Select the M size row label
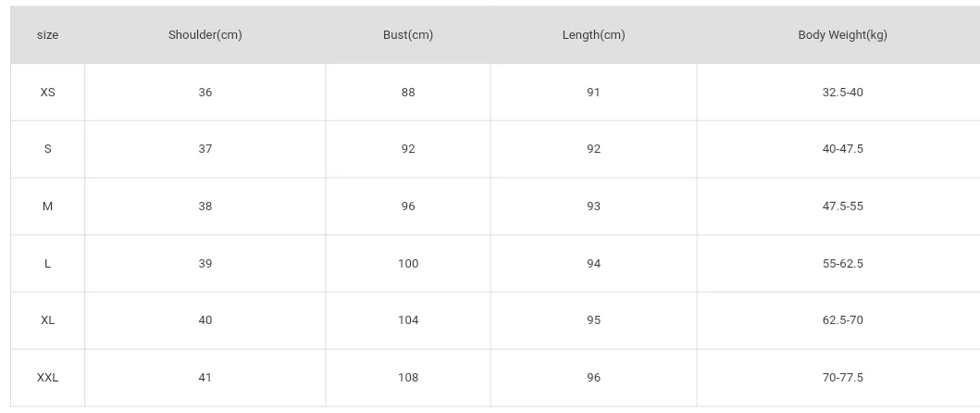 pos(47,206)
